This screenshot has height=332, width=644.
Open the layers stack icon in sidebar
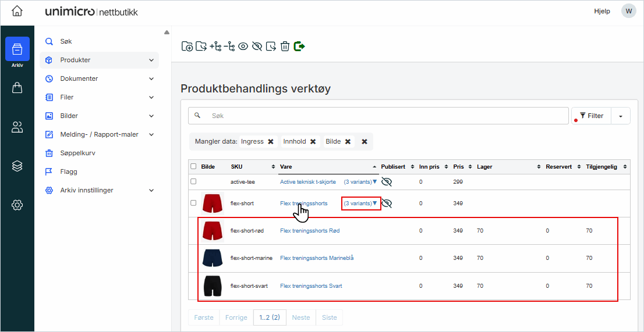click(x=17, y=166)
